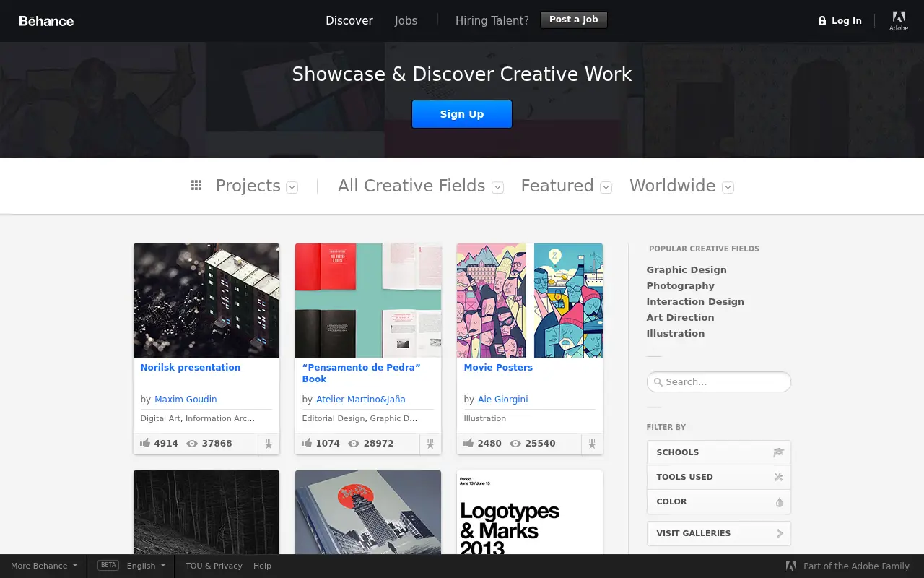Screen dimensions: 924x578
Task: Select Art Direction creative field
Action: pos(680,317)
